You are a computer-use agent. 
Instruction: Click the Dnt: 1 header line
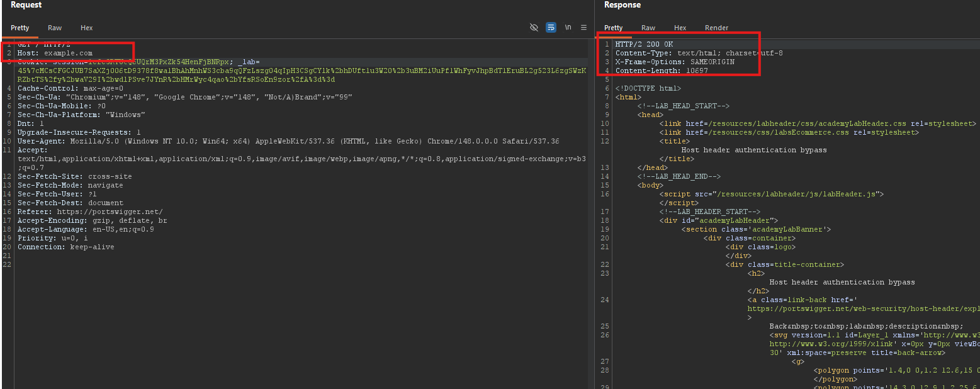pos(31,124)
